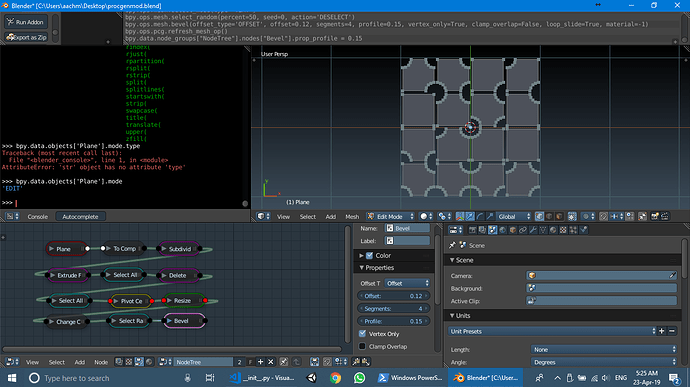
Task: Open the Texture properties tab icon
Action: click(563, 230)
